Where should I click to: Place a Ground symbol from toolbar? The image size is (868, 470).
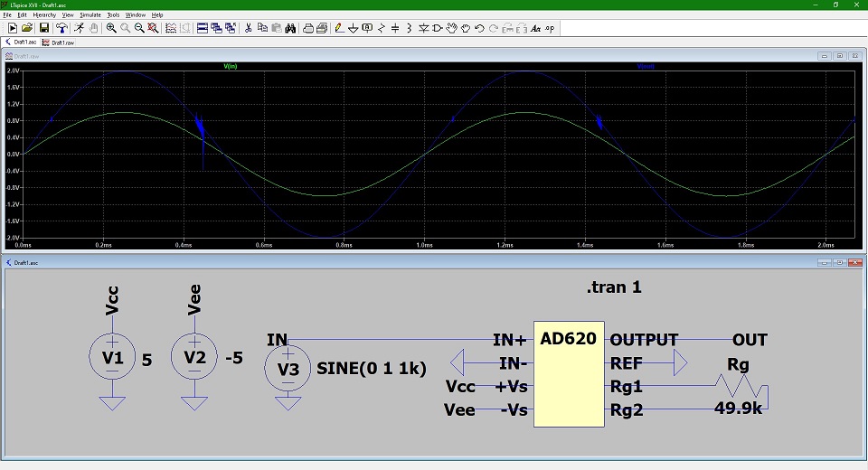tap(353, 28)
